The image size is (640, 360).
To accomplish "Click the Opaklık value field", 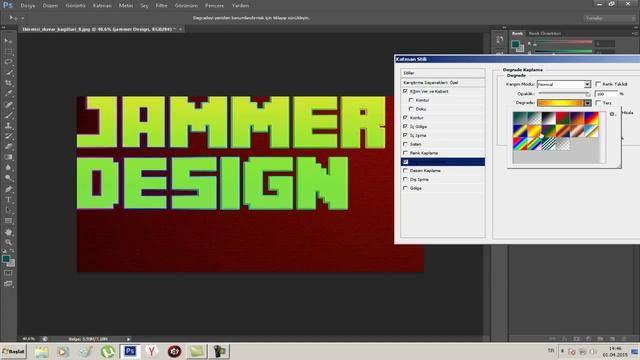I will coord(607,94).
